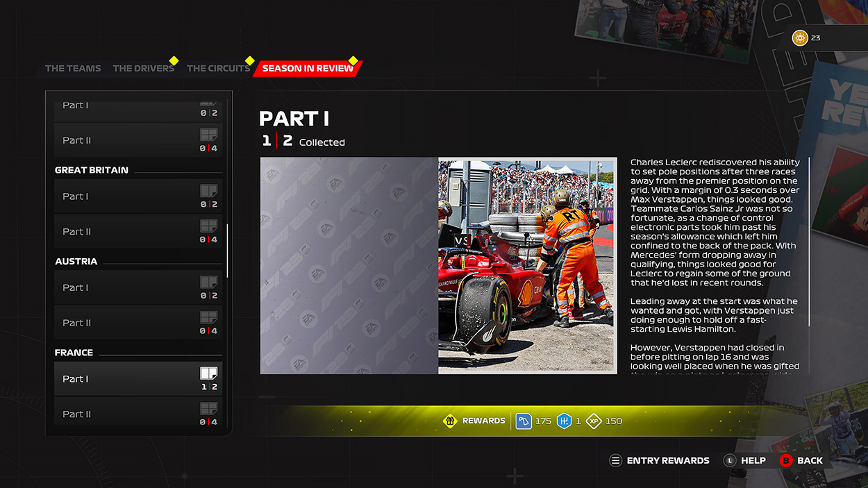The image size is (868, 488).
Task: Click the left list panel scrollbar
Action: [x=227, y=250]
